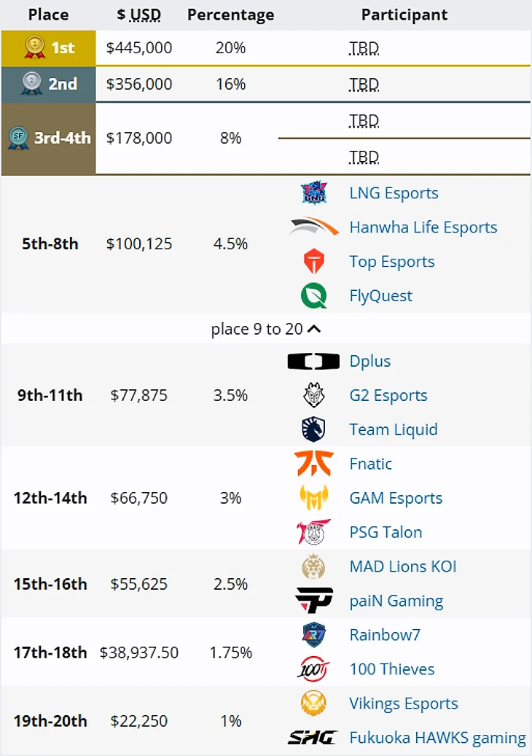Viewport: 532px width, 756px height.
Task: Open the MAD Lions KOI link
Action: 403,566
